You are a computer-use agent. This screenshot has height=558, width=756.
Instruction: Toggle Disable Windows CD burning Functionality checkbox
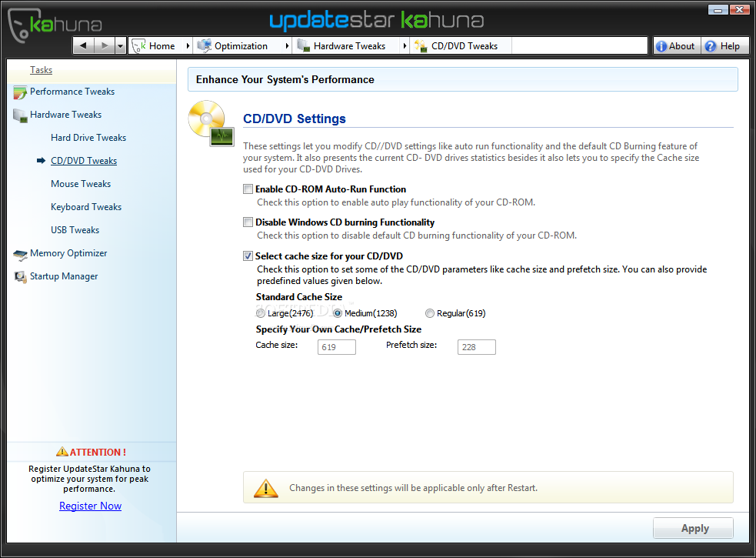pos(248,222)
